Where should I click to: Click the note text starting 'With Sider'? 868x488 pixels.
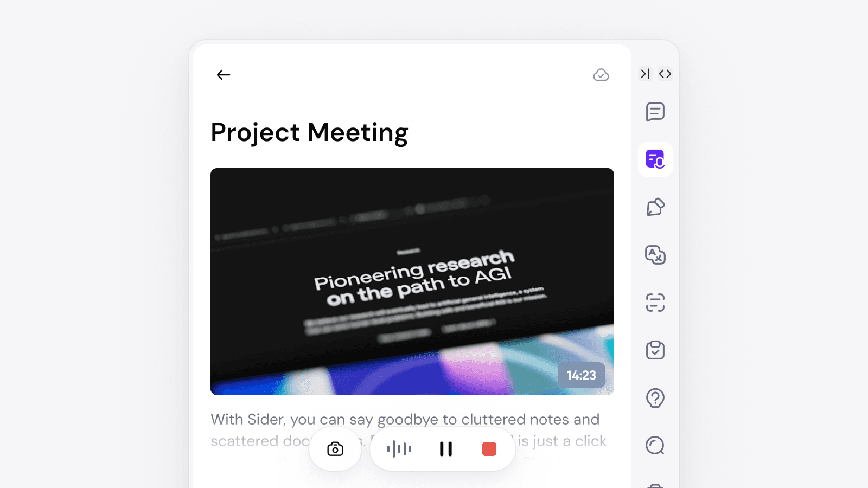[x=409, y=430]
